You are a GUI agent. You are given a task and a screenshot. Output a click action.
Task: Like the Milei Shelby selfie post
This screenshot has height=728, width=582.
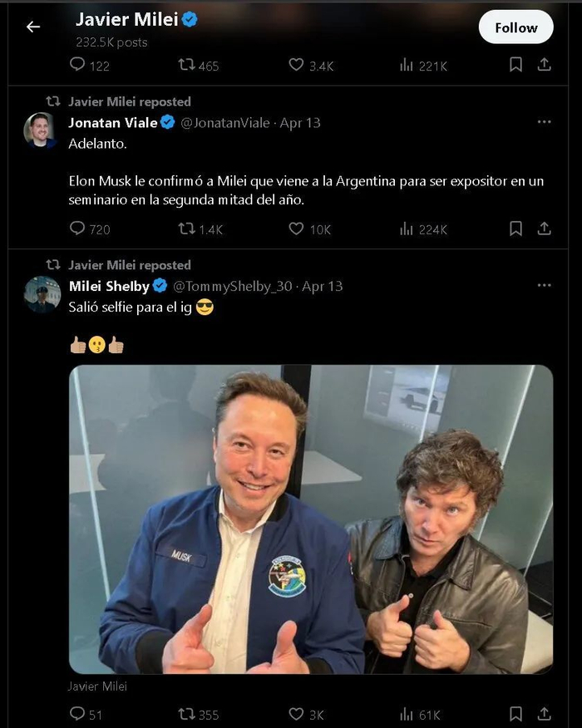click(x=296, y=714)
